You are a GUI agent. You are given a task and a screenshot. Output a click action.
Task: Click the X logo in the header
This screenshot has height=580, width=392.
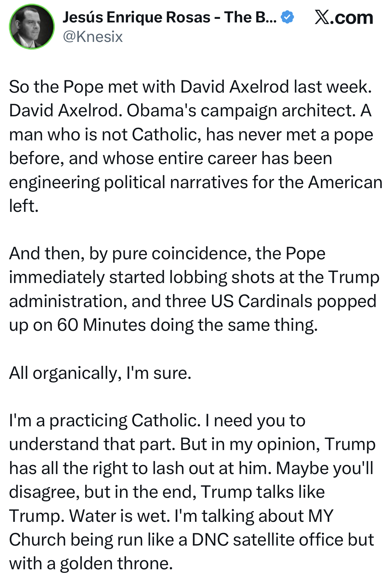[322, 17]
